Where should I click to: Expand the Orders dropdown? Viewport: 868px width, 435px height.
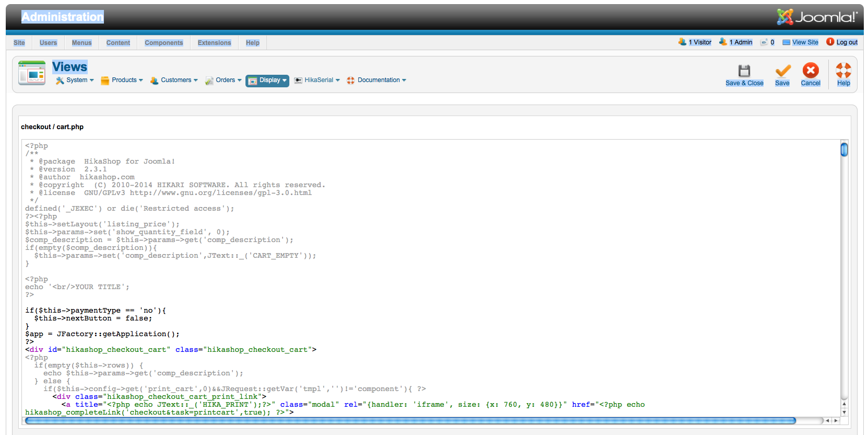[x=223, y=80]
